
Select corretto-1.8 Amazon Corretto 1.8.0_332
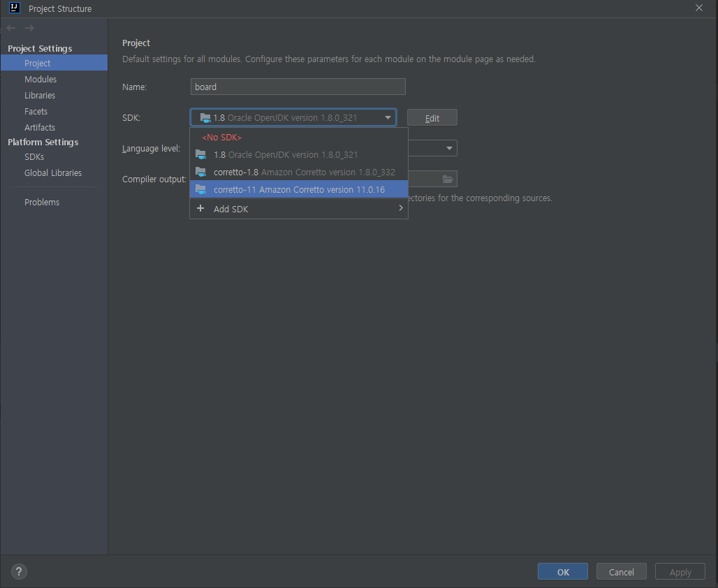pyautogui.click(x=298, y=172)
